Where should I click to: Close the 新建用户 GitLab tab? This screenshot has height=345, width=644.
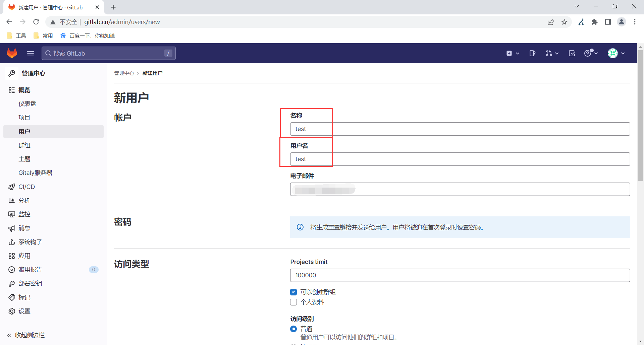click(97, 7)
